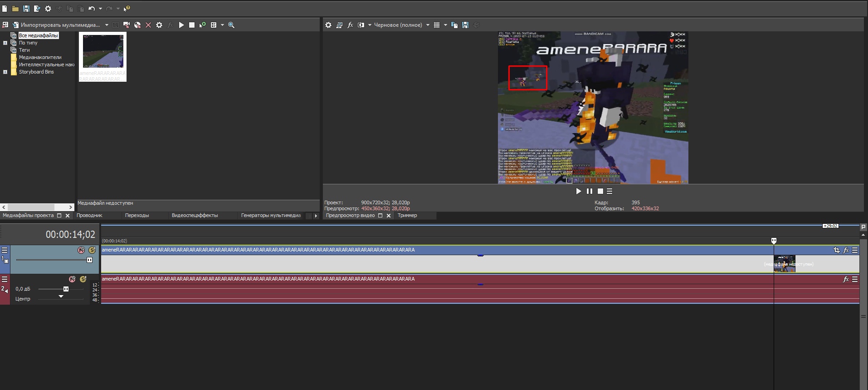Save preview snapshot to file icon
Screen dimensions: 868x390
[x=465, y=25]
